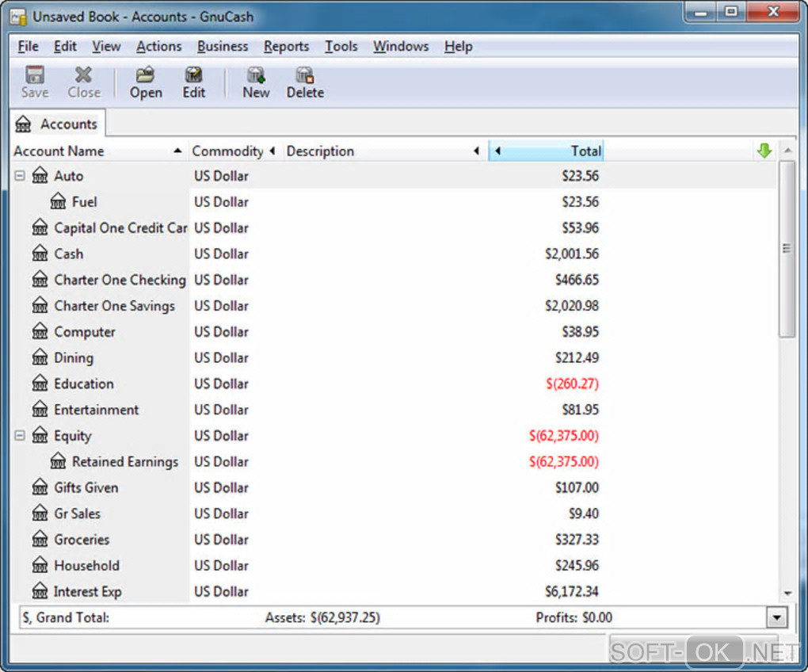The height and width of the screenshot is (672, 808).
Task: Click the Charter One Checking bank icon
Action: click(x=40, y=279)
